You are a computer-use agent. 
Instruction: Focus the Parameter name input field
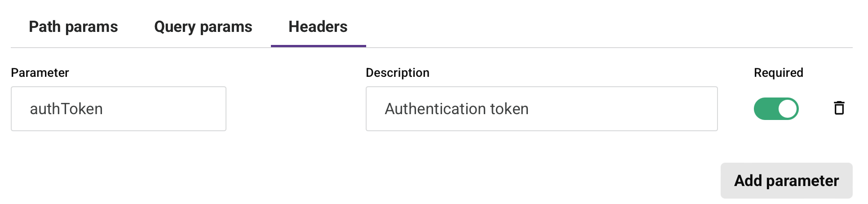coord(119,109)
